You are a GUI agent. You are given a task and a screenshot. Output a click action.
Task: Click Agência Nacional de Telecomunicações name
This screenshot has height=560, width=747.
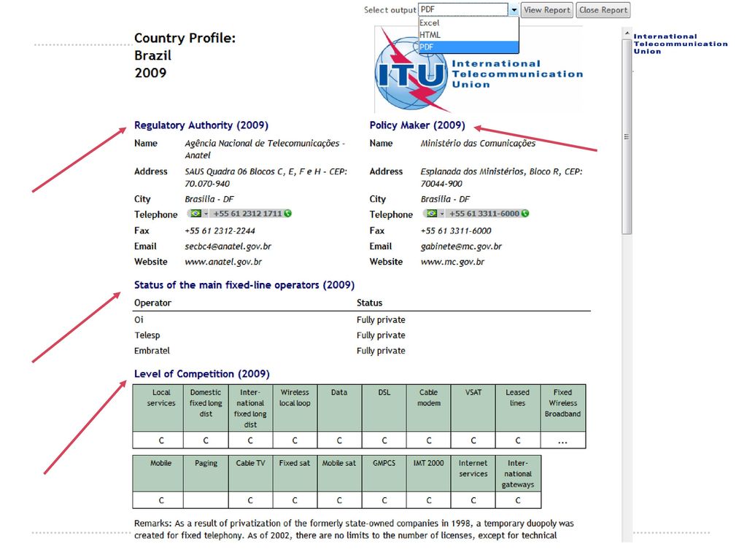[x=264, y=149]
